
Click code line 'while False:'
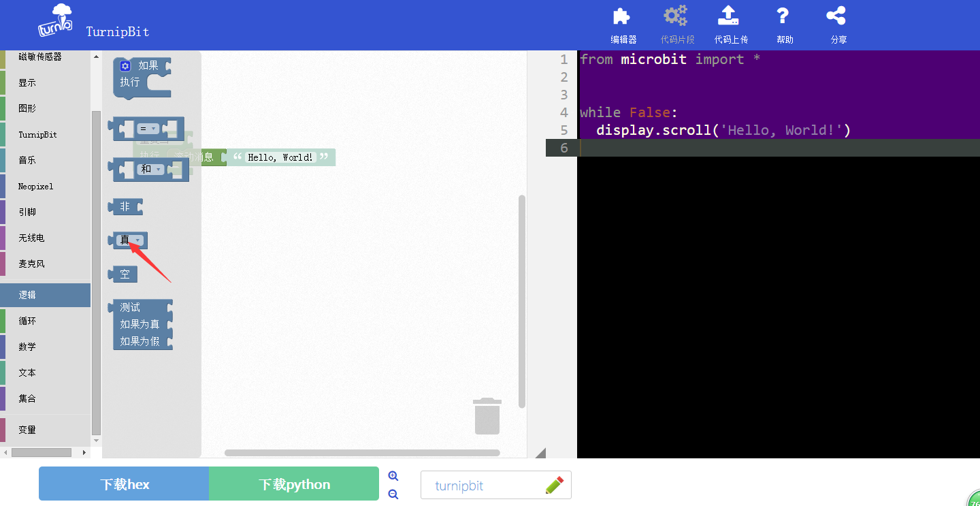click(629, 112)
